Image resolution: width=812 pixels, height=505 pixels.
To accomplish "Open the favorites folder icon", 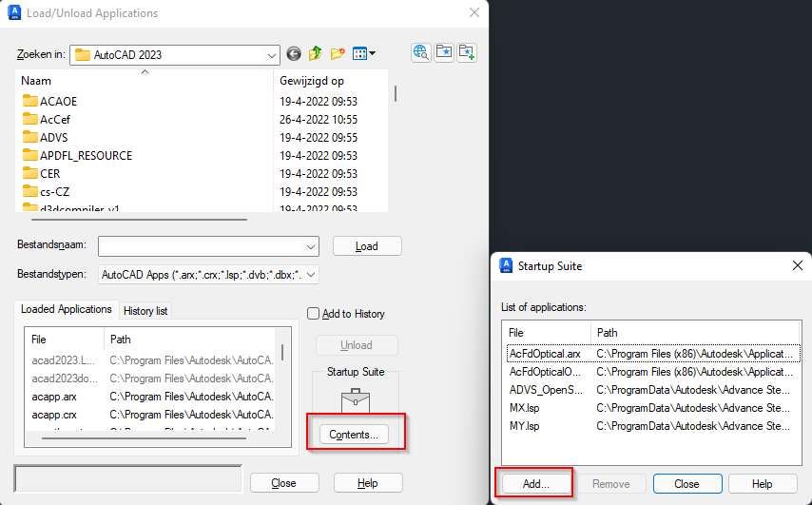I will (x=444, y=53).
